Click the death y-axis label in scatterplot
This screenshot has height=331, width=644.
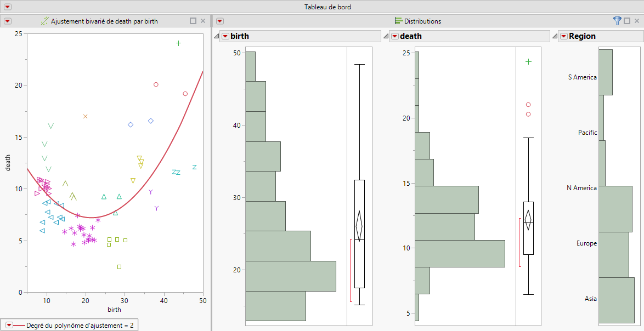click(x=7, y=163)
